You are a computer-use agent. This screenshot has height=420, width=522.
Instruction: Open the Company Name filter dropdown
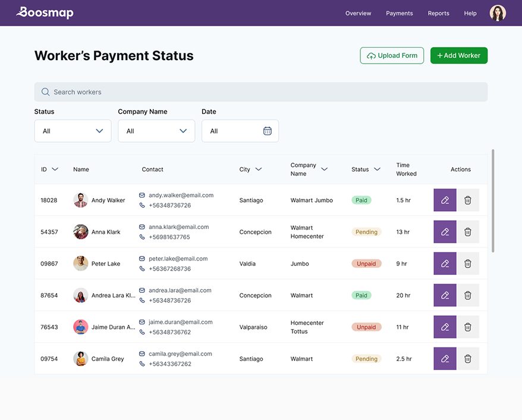(156, 131)
